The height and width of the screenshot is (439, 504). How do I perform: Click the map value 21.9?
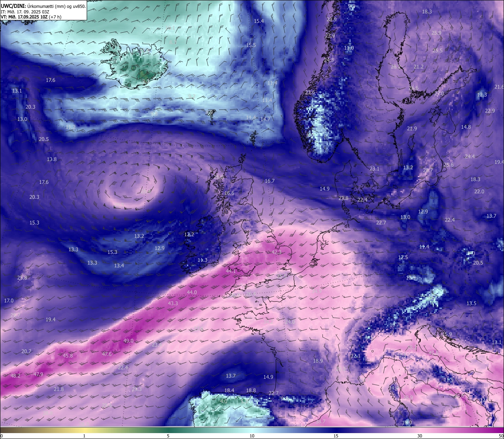[412, 128]
